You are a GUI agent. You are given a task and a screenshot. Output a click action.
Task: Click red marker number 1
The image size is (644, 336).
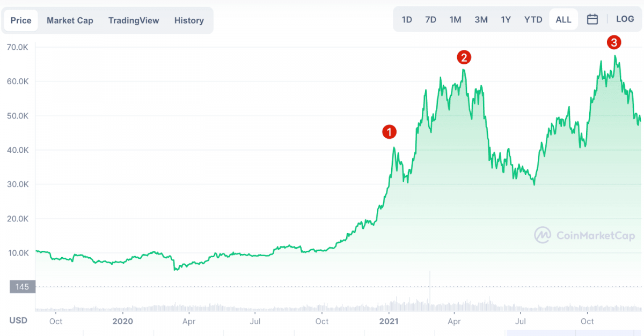[389, 132]
